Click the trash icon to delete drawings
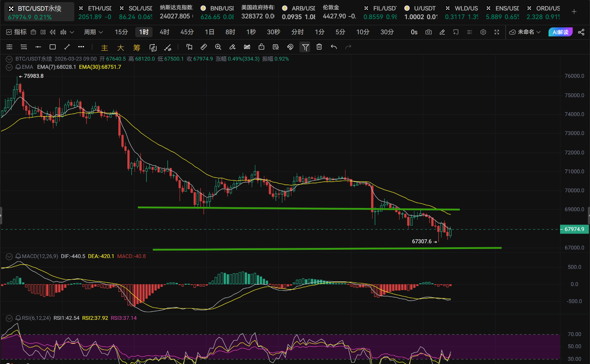 click(319, 47)
